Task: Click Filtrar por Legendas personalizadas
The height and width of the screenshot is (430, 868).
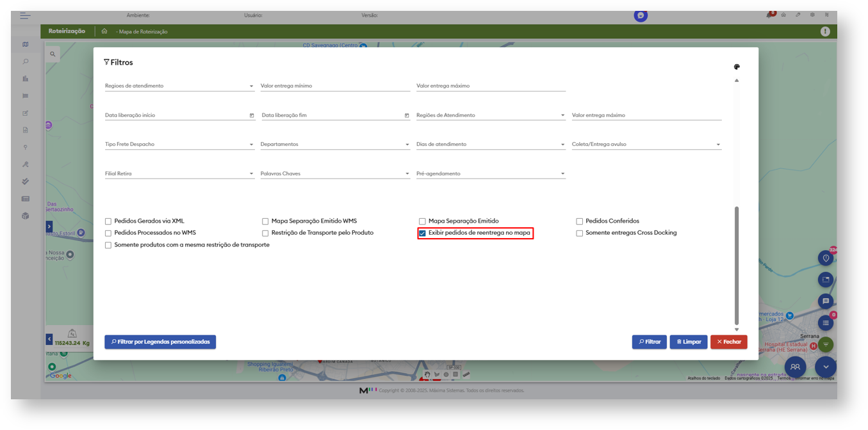Action: 160,342
